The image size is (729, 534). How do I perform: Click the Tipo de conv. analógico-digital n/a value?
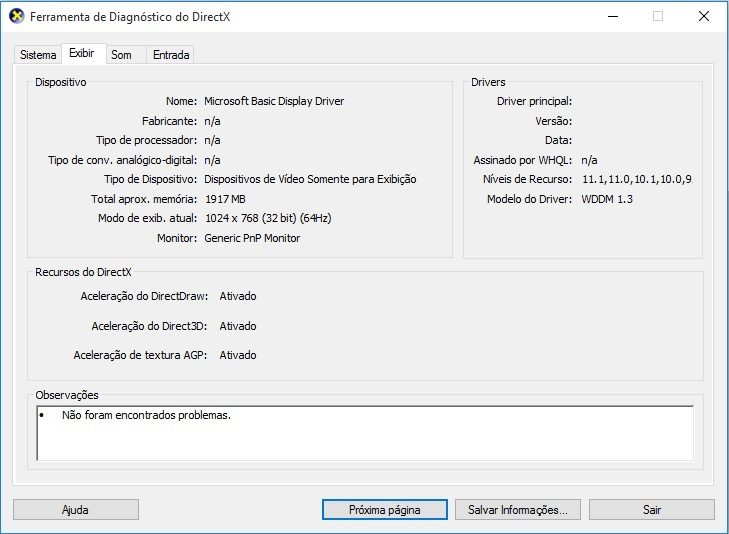click(212, 160)
